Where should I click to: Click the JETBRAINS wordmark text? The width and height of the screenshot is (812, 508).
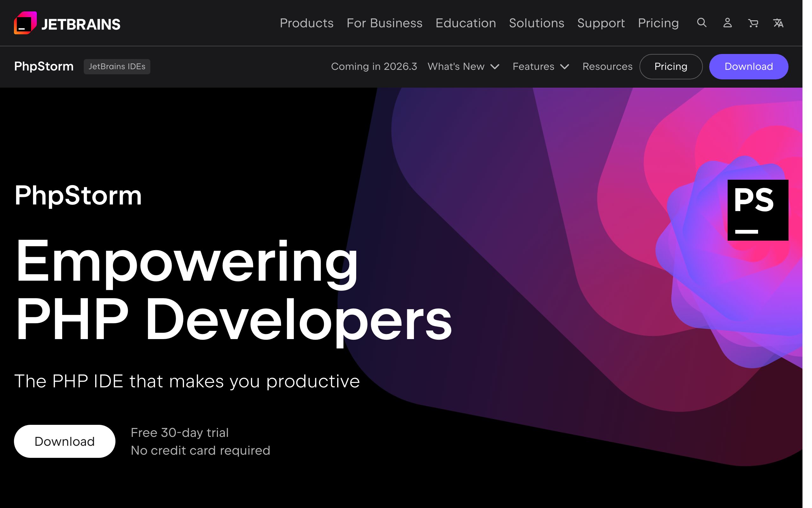click(x=81, y=24)
